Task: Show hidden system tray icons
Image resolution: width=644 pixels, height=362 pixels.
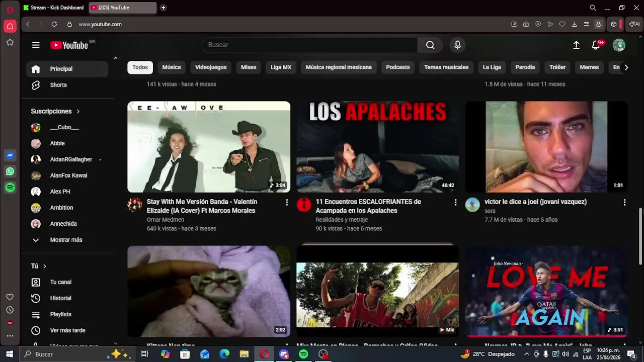Action: 527,354
